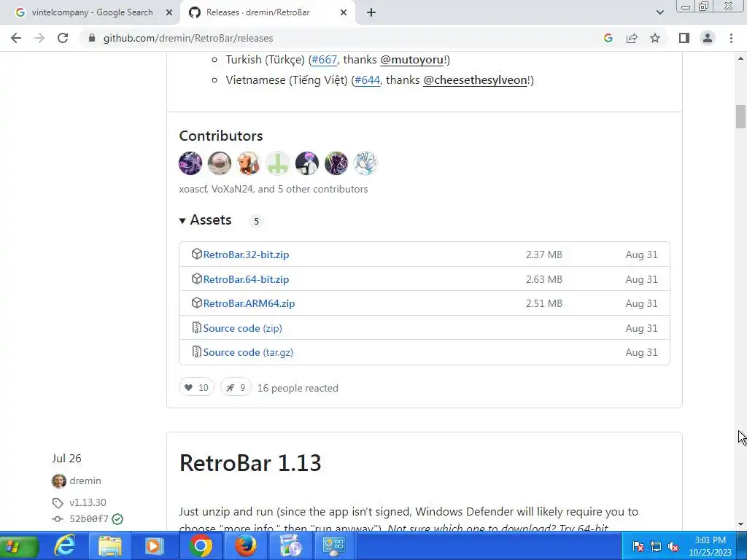
Task: Go back to the previous page
Action: [16, 38]
